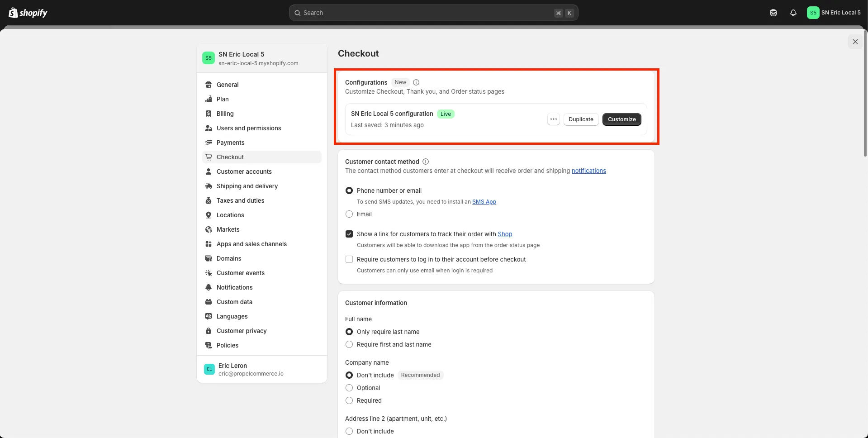Open the notifications bell icon

coord(793,13)
